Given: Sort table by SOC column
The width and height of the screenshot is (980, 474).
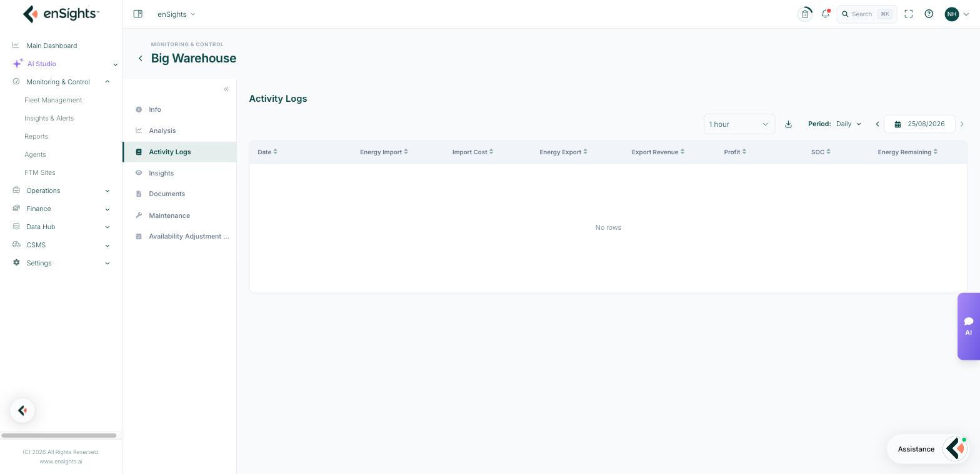Looking at the screenshot, I should coord(821,152).
